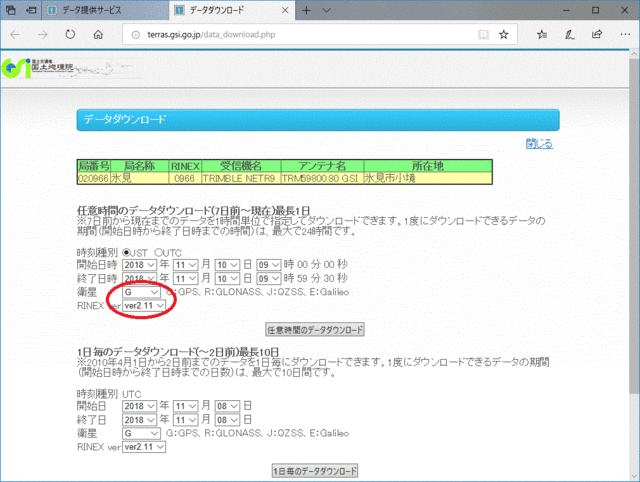640x482 pixels.
Task: Open the 終了日 year 2018 dropdown
Action: [139, 420]
